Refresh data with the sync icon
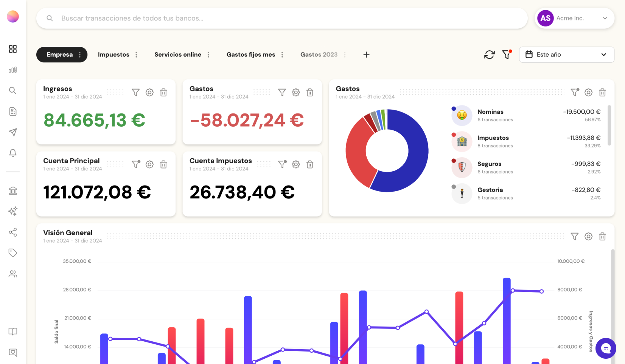 pos(489,54)
